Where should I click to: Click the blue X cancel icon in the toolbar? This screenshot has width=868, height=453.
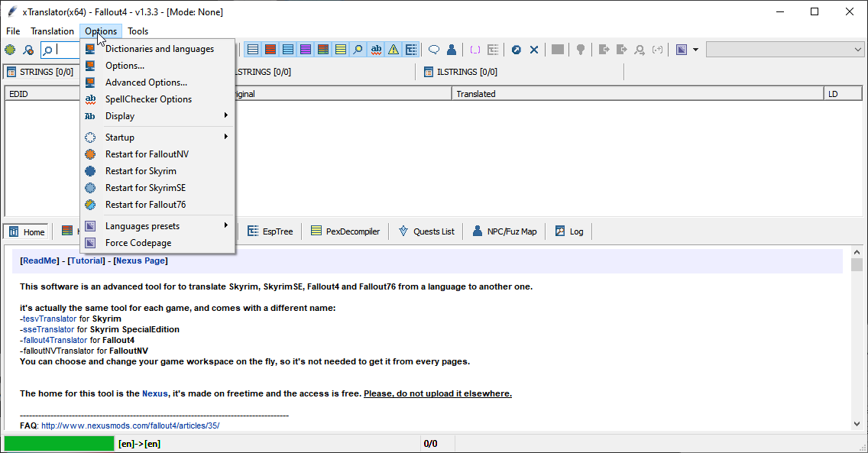click(533, 50)
